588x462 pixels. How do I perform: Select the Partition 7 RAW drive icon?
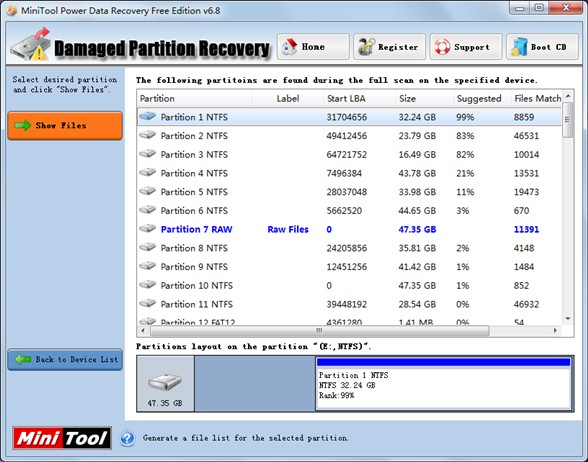pos(147,229)
